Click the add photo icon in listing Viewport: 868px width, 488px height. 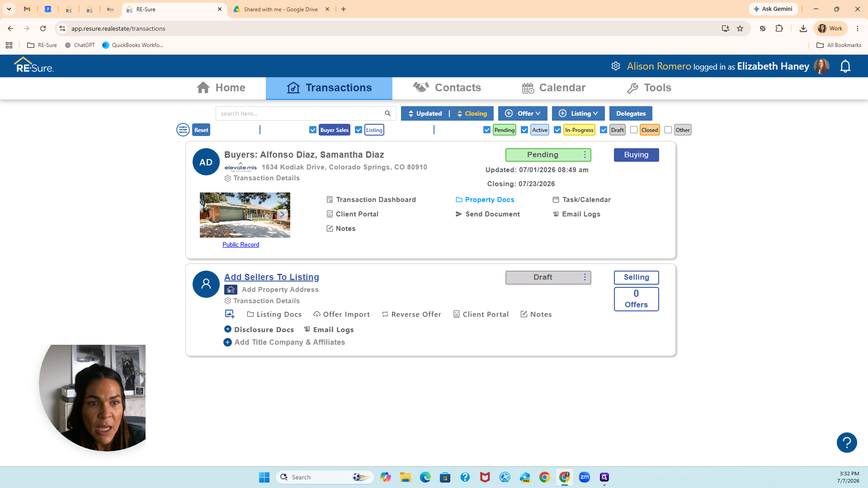tap(230, 314)
